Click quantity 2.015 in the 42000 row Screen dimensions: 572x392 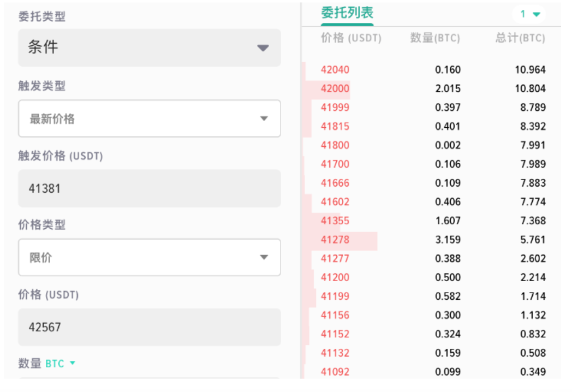click(448, 88)
